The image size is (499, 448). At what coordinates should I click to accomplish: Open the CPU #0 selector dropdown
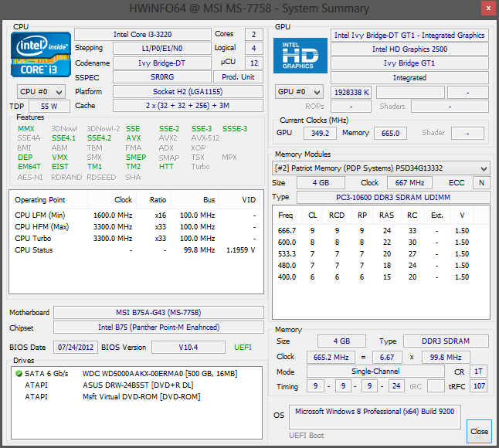(x=42, y=92)
